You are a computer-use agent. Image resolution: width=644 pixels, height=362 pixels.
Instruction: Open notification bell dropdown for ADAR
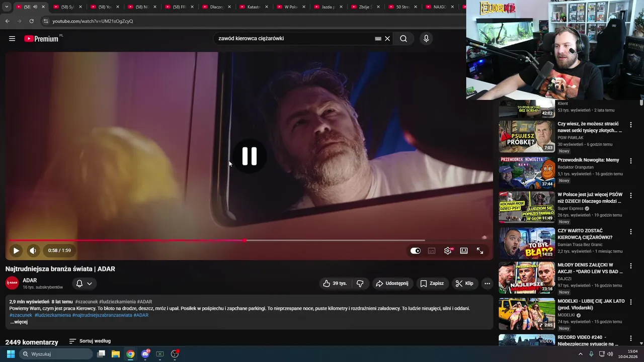pos(84,284)
